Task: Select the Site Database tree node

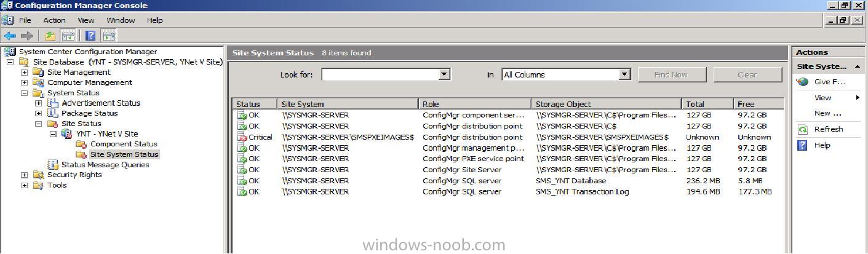Action: 127,62
